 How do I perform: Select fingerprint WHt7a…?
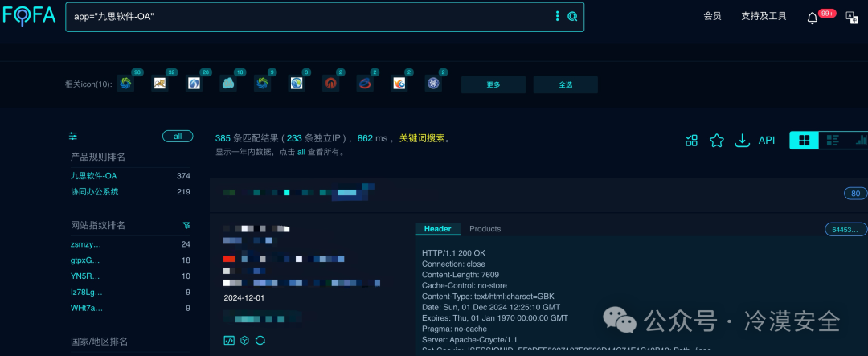[86, 309]
